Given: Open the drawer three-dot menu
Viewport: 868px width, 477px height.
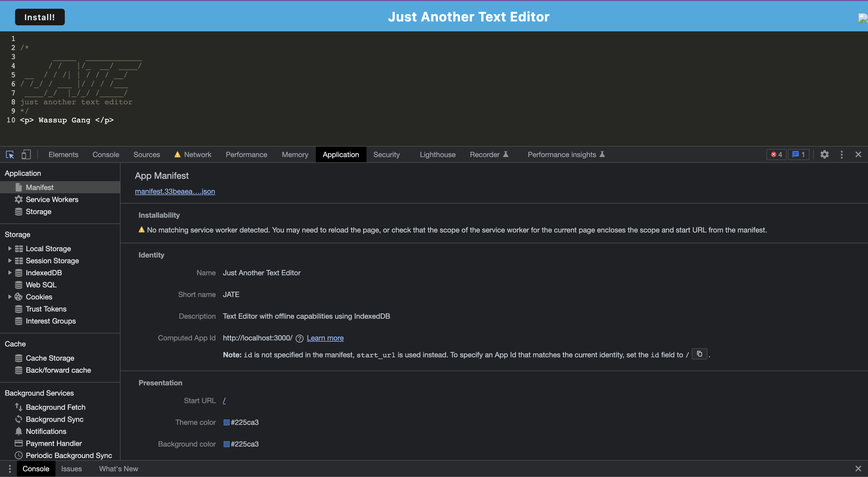Looking at the screenshot, I should tap(10, 469).
